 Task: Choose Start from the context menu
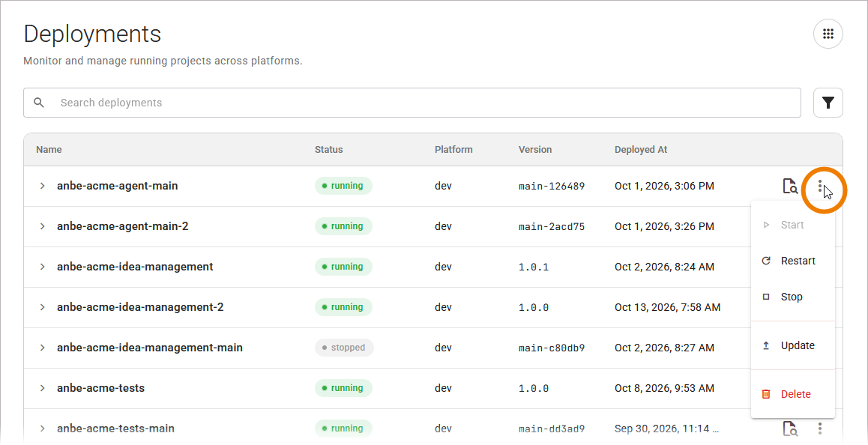point(793,225)
